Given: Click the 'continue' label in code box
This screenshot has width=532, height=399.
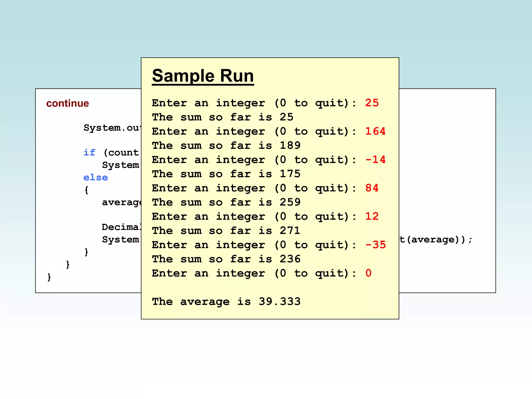Looking at the screenshot, I should 68,103.
